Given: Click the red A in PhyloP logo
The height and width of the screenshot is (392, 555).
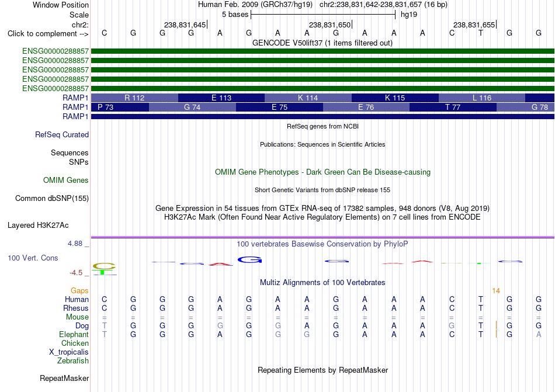Looking at the screenshot, I should [x=221, y=264].
